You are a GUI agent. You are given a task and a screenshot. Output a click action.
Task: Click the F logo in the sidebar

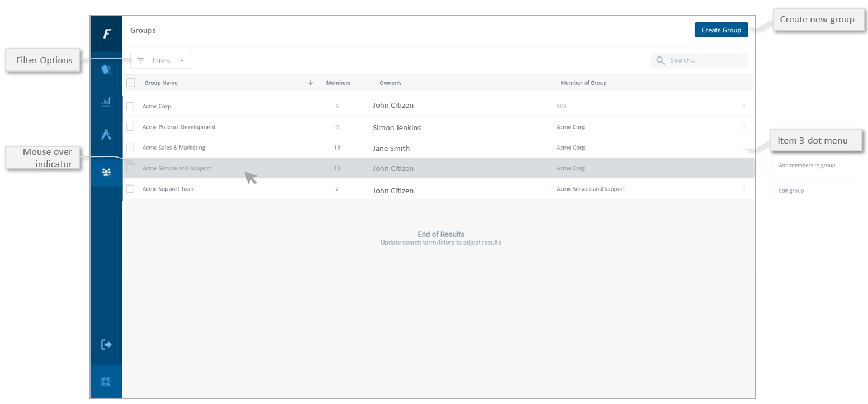pyautogui.click(x=106, y=34)
